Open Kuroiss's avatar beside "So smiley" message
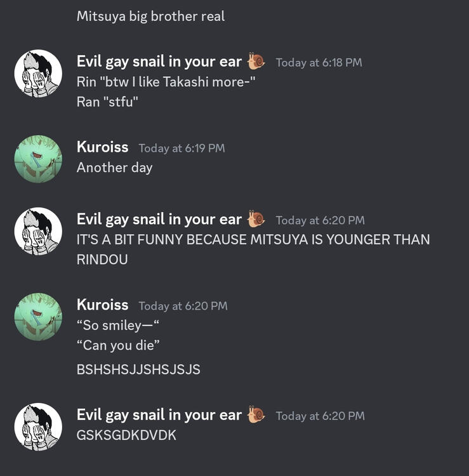This screenshot has height=476, width=469. click(38, 317)
